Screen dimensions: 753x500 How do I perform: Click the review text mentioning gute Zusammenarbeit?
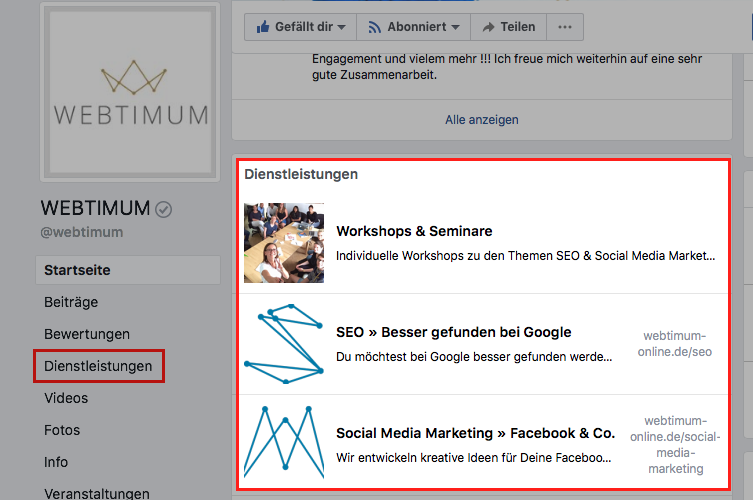tap(507, 67)
